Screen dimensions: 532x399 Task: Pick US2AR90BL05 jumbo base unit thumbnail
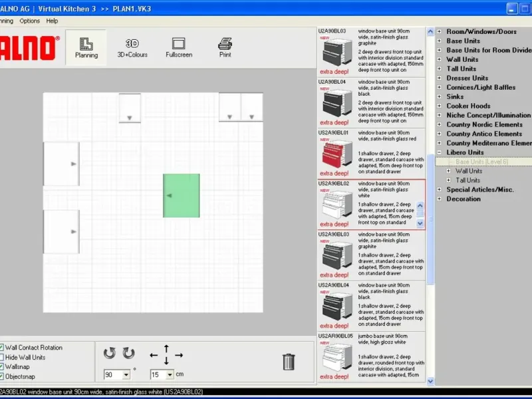click(336, 357)
